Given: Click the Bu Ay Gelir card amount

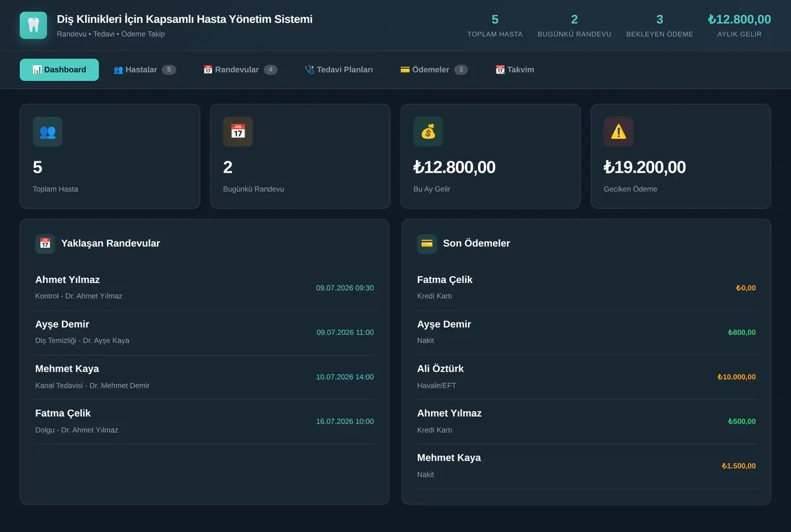Looking at the screenshot, I should pyautogui.click(x=454, y=167).
